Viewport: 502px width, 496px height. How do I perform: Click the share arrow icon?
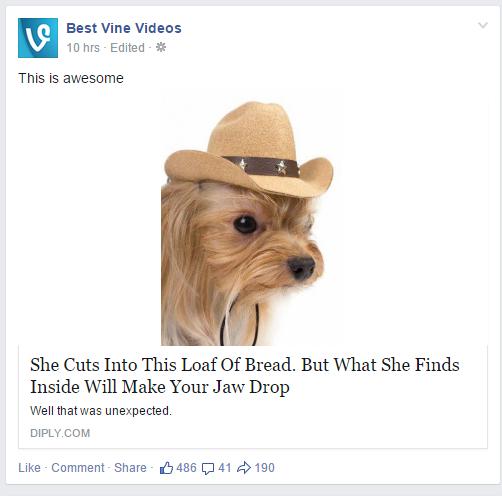[244, 468]
